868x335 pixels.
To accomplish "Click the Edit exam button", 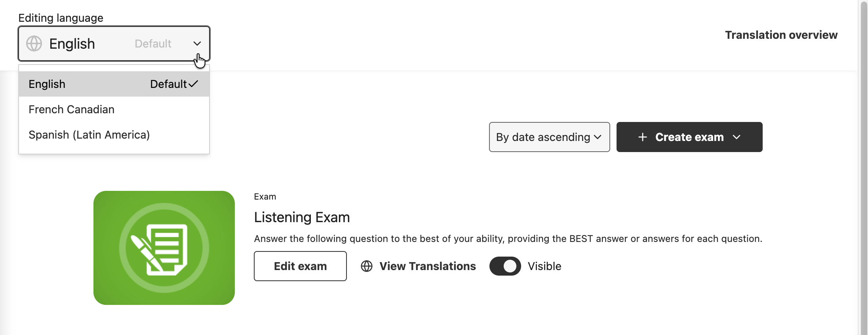I will [x=300, y=266].
